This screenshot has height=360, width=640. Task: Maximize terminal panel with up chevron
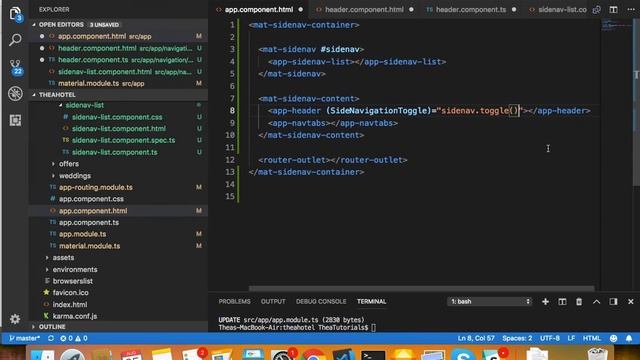[x=596, y=302]
